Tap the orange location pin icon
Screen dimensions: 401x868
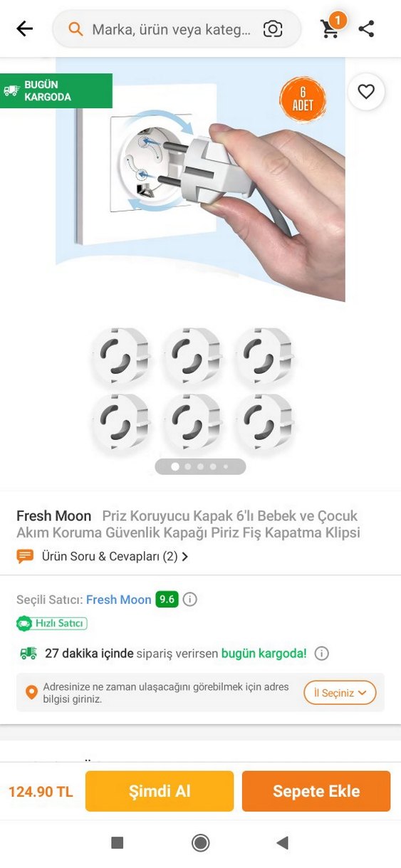pyautogui.click(x=31, y=692)
